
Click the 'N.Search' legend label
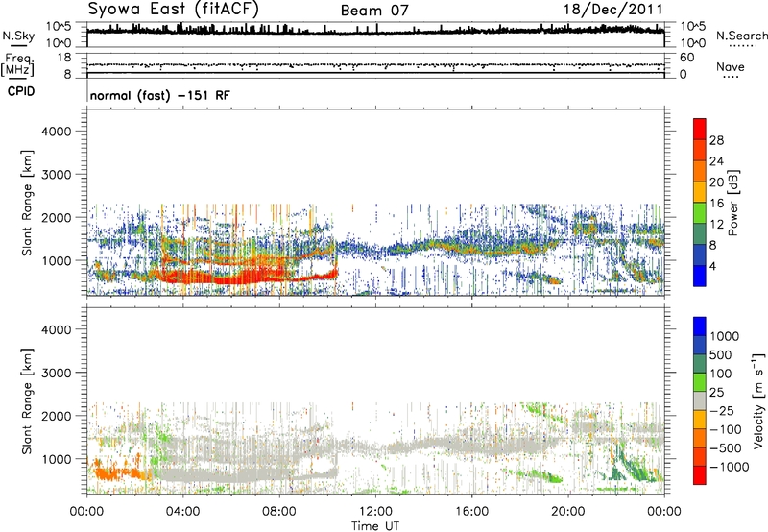741,36
